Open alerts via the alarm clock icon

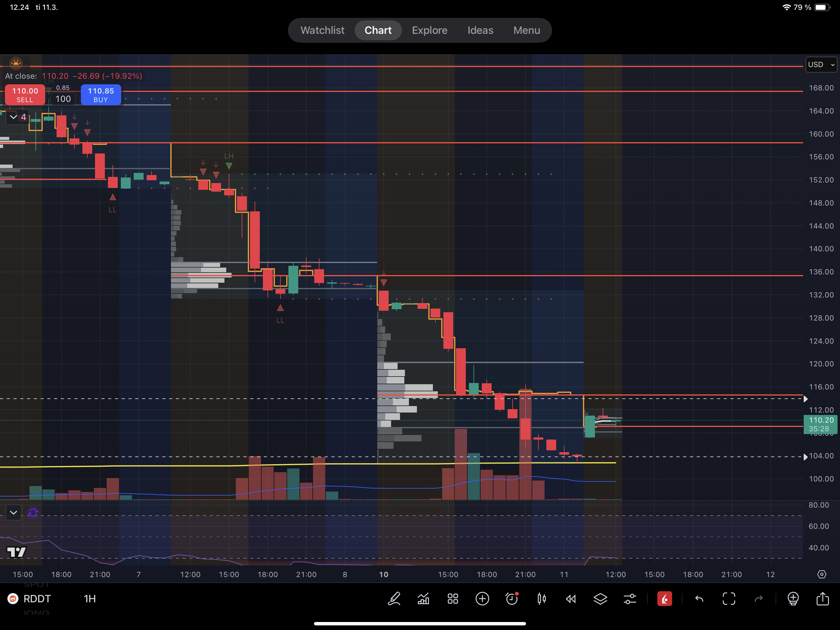pyautogui.click(x=512, y=599)
